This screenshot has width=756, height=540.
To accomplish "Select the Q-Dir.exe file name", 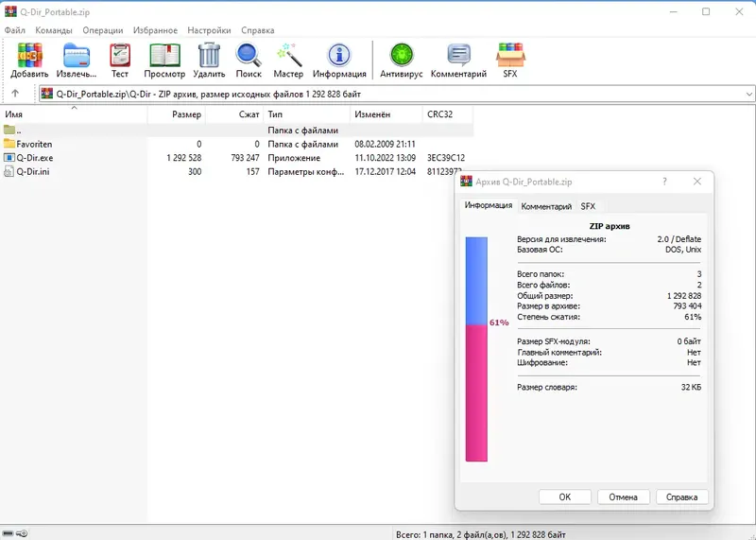I will (x=35, y=158).
